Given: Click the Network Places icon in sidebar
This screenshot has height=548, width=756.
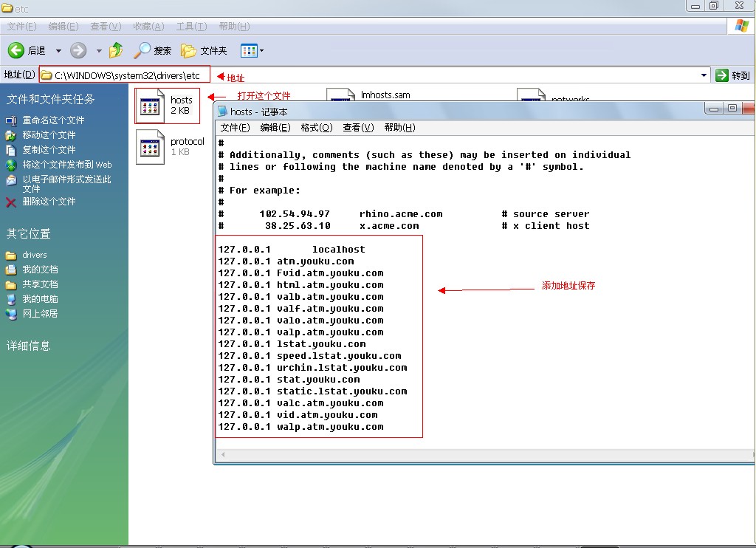Looking at the screenshot, I should coord(10,314).
